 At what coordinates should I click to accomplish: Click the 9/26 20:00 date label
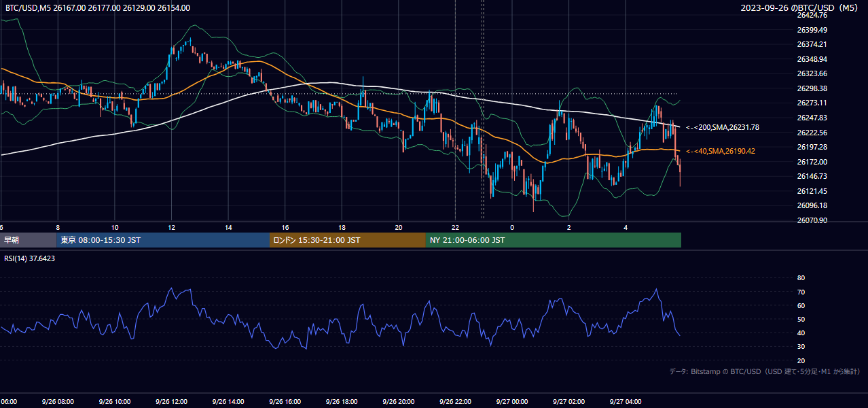(x=399, y=401)
